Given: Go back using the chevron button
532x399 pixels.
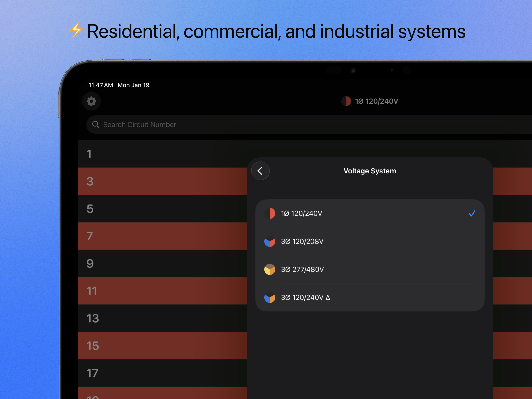Looking at the screenshot, I should [260, 171].
